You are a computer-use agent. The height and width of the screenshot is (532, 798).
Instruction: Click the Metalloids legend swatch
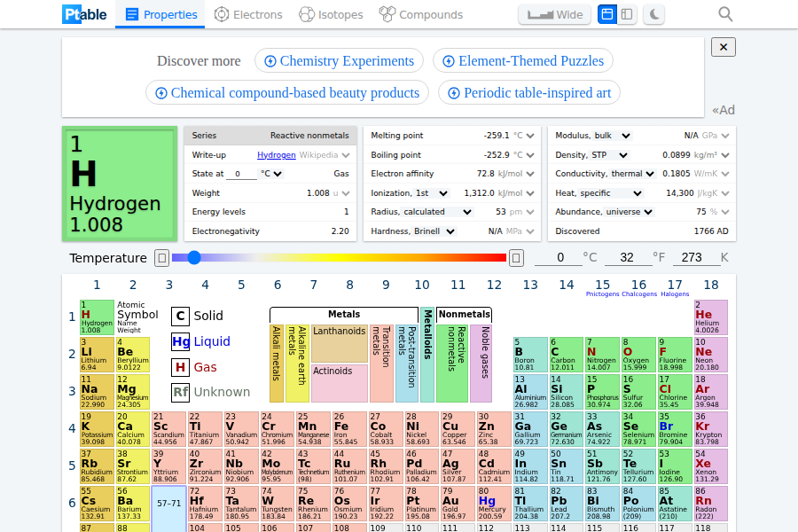(x=427, y=355)
